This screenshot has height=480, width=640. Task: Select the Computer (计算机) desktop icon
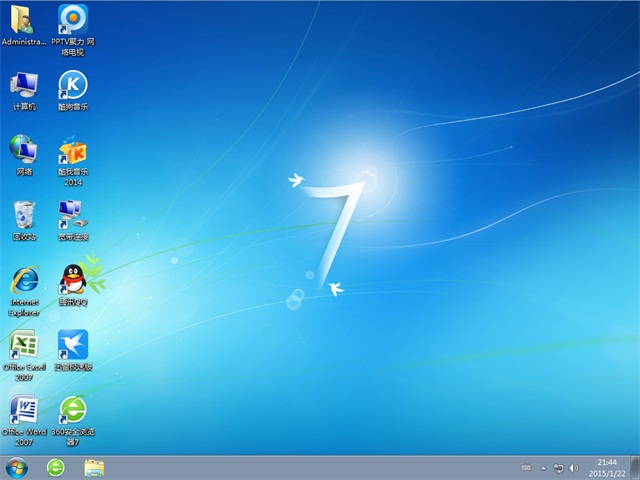(x=23, y=84)
